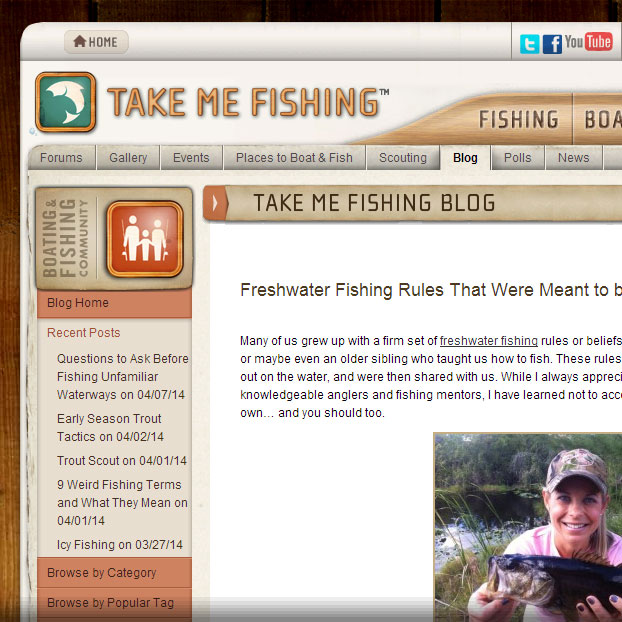Open the Twitter icon link
Viewport: 622px width, 622px height.
click(x=529, y=44)
